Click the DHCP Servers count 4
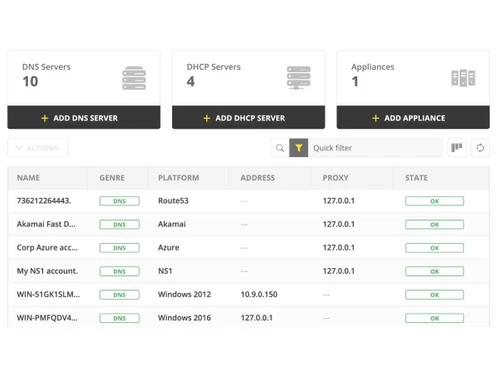The image size is (500, 375). click(191, 81)
